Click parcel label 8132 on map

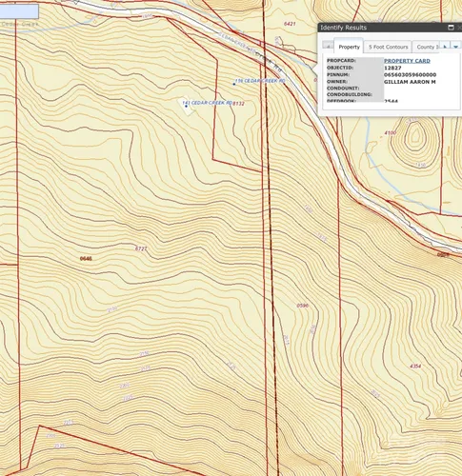tap(238, 104)
